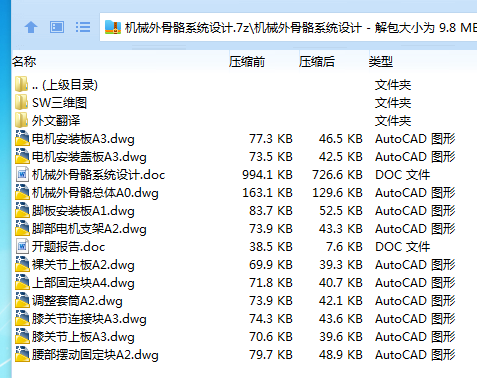Select the .. (上级目录) folder icon
Viewport: 477px width, 378px height.
pyautogui.click(x=22, y=84)
